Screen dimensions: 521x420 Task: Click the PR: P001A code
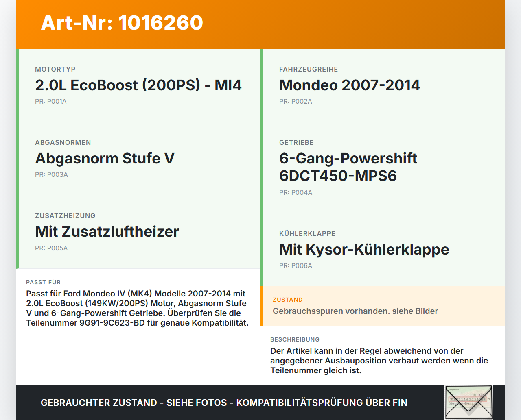point(51,102)
